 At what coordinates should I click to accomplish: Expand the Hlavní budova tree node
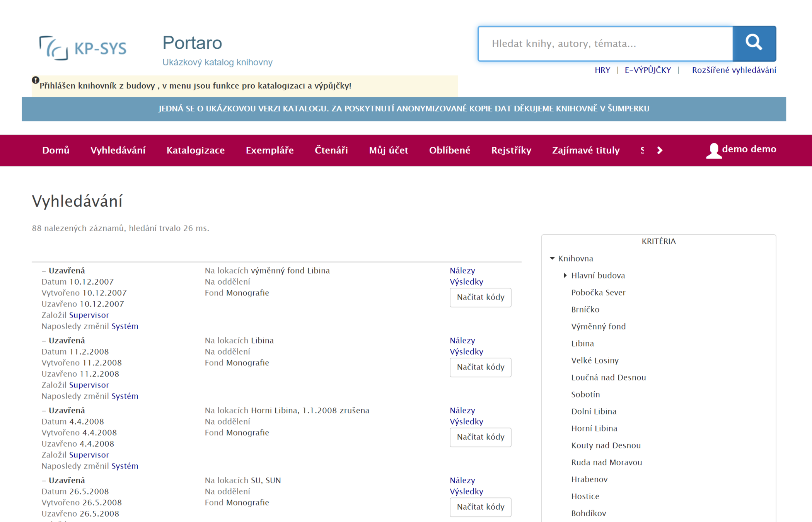click(x=565, y=275)
